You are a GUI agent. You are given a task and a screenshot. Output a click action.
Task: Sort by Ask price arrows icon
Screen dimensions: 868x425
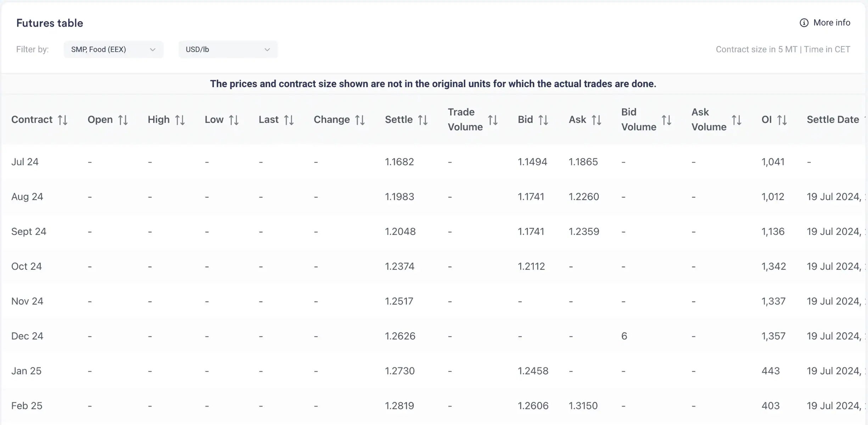(597, 120)
